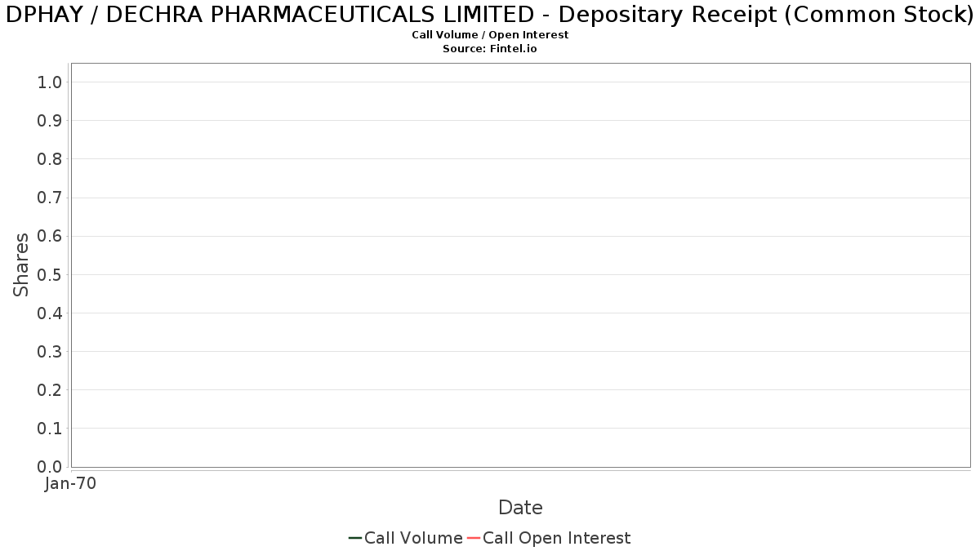Select the 1.0 y-axis tick label

click(x=50, y=82)
